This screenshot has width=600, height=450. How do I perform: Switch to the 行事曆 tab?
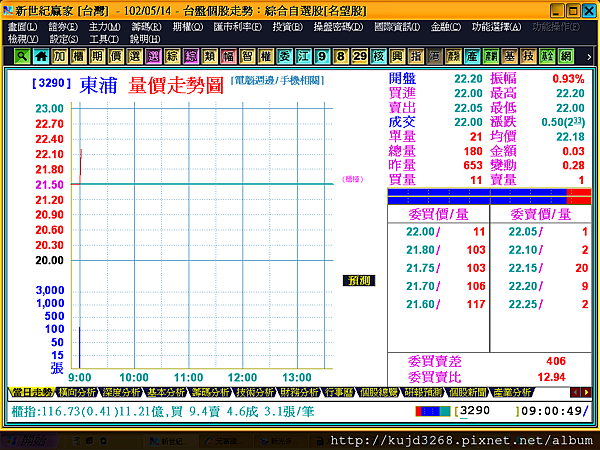tap(339, 392)
